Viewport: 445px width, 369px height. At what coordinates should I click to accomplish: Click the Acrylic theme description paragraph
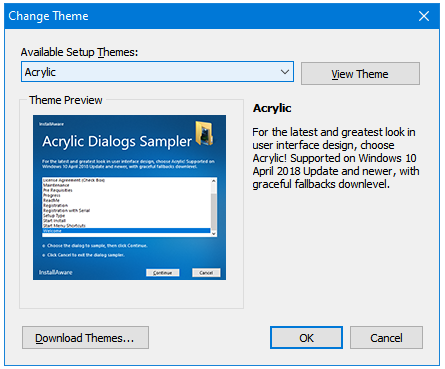click(x=336, y=158)
